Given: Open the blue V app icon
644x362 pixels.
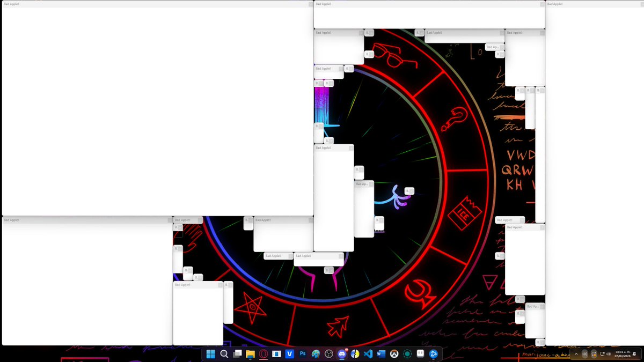Looking at the screenshot, I should [x=289, y=354].
